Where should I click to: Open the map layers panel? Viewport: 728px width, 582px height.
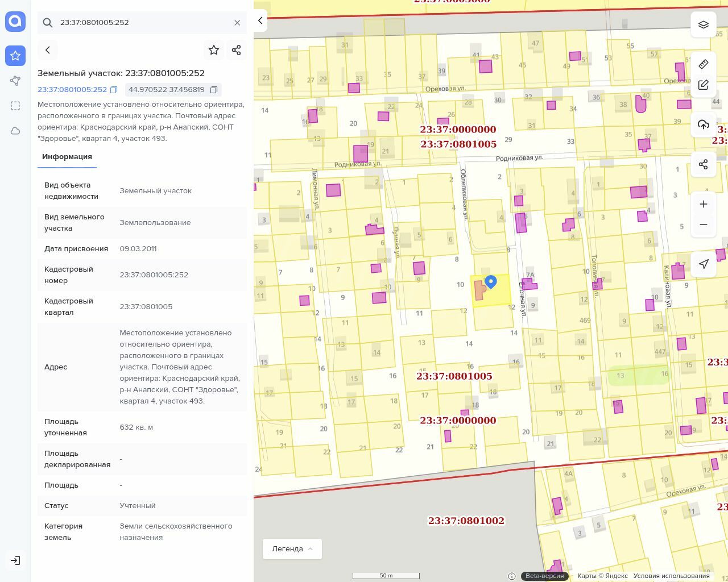703,24
